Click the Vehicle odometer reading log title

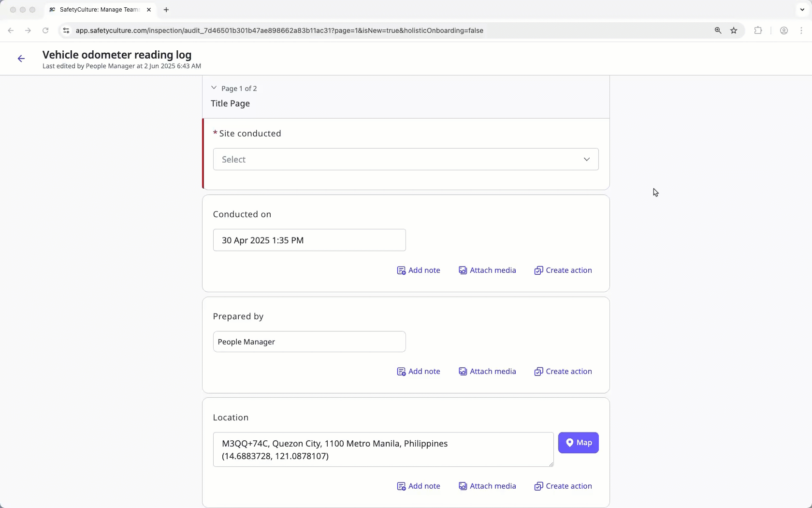click(x=117, y=55)
